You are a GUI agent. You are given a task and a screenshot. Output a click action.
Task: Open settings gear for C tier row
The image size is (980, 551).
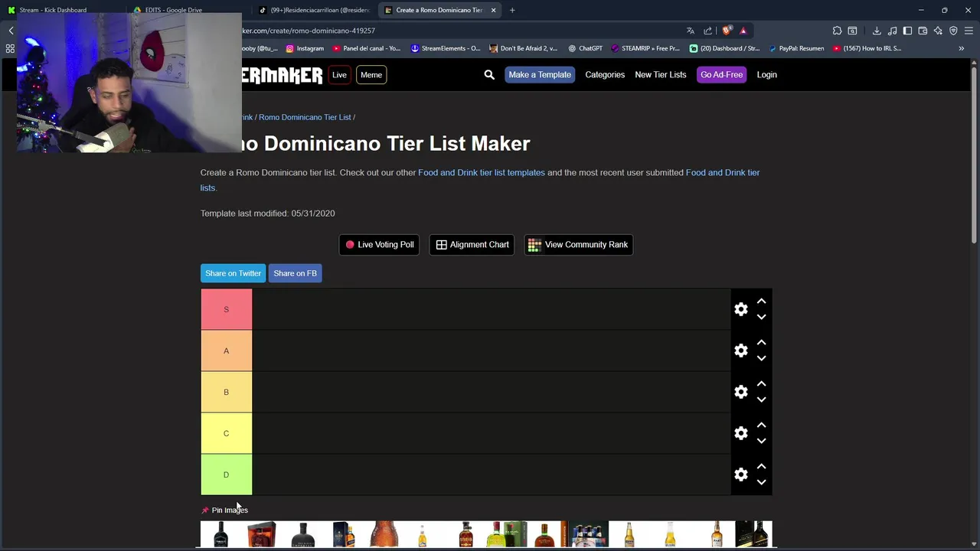coord(741,433)
